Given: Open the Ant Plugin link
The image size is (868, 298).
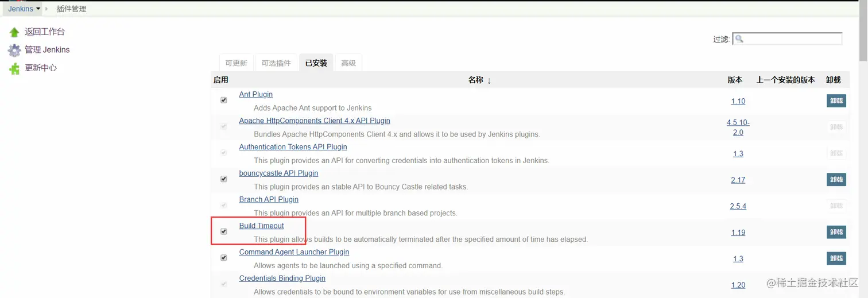Looking at the screenshot, I should pos(256,94).
